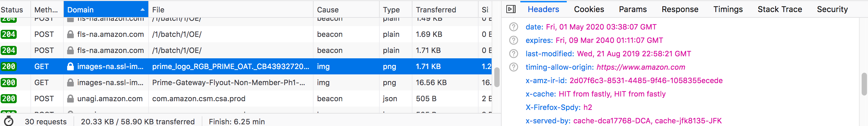Click lock icon on unagi.amazon.com row
Image resolution: width=868 pixels, height=126 pixels.
(70, 99)
